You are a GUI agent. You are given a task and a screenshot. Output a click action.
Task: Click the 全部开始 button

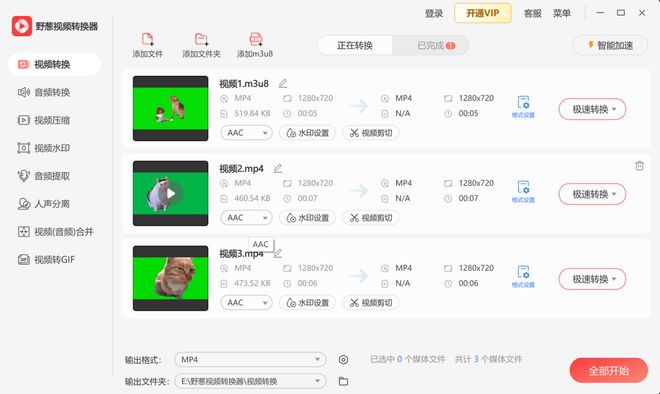(609, 370)
